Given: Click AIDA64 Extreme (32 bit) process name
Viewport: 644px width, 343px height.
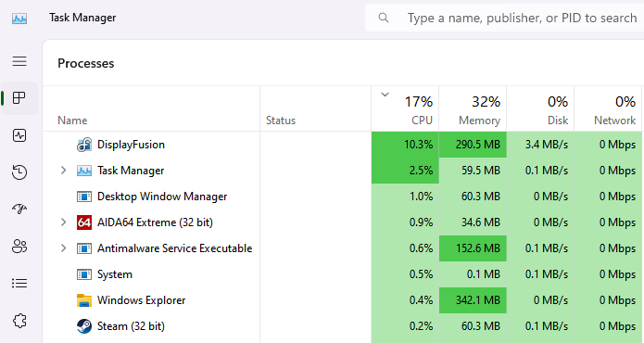Looking at the screenshot, I should click(155, 222).
